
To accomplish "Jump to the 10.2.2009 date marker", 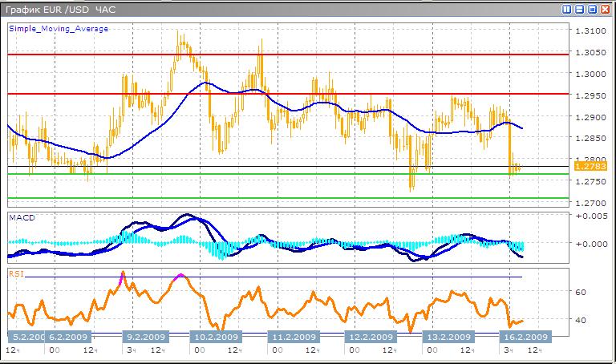I will pyautogui.click(x=215, y=337).
